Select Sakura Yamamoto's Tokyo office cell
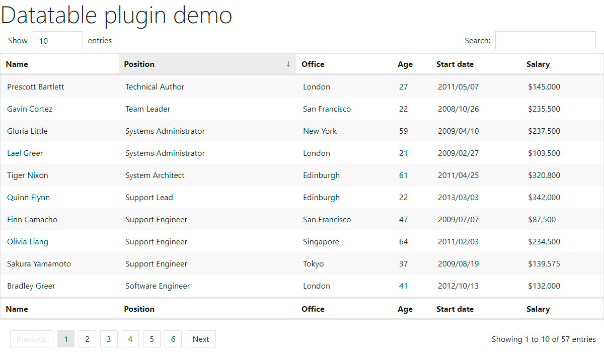 click(x=313, y=263)
